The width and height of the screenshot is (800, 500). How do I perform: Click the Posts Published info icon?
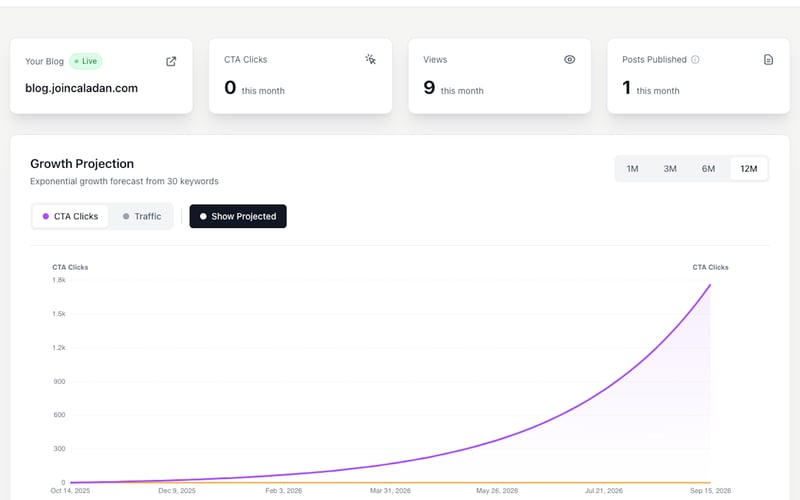(696, 60)
